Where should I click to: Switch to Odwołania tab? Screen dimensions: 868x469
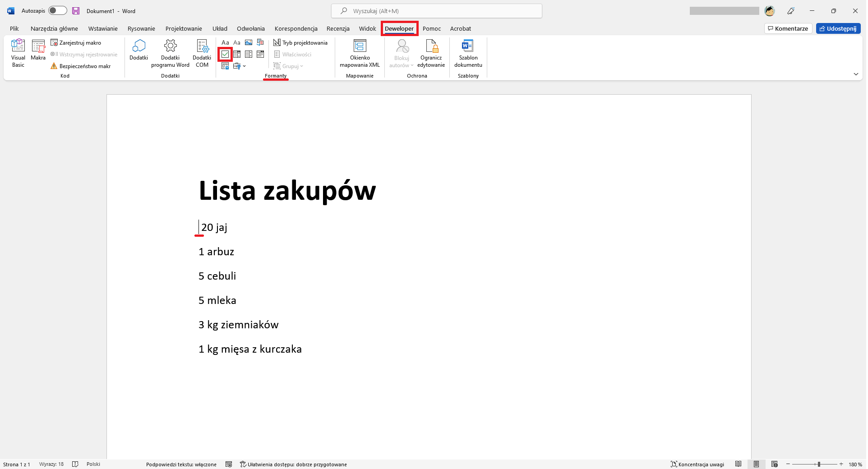click(x=251, y=28)
